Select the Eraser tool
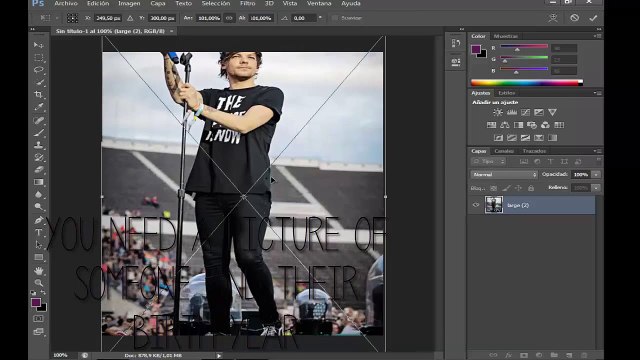This screenshot has width=640, height=360. 38,169
